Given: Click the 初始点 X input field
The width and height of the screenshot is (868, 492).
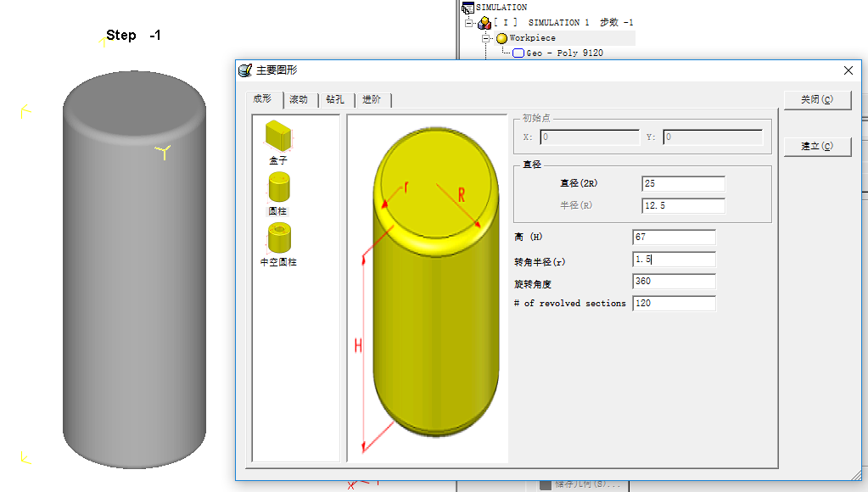Looking at the screenshot, I should click(590, 137).
